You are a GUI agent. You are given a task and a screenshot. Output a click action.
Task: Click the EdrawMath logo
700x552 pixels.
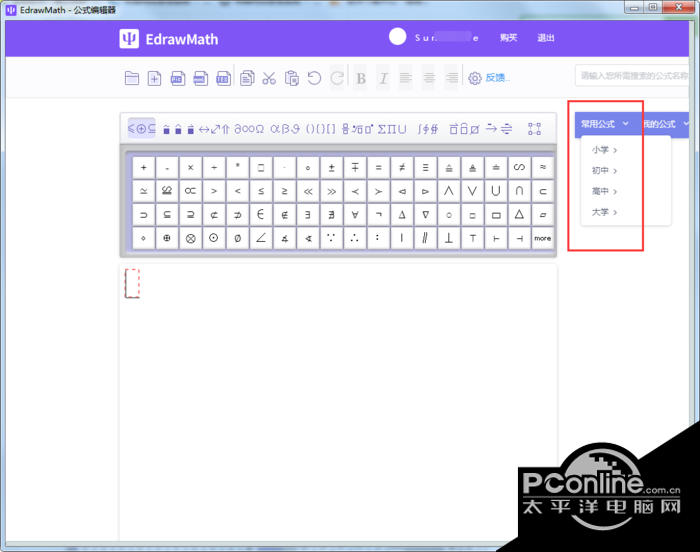pos(169,39)
